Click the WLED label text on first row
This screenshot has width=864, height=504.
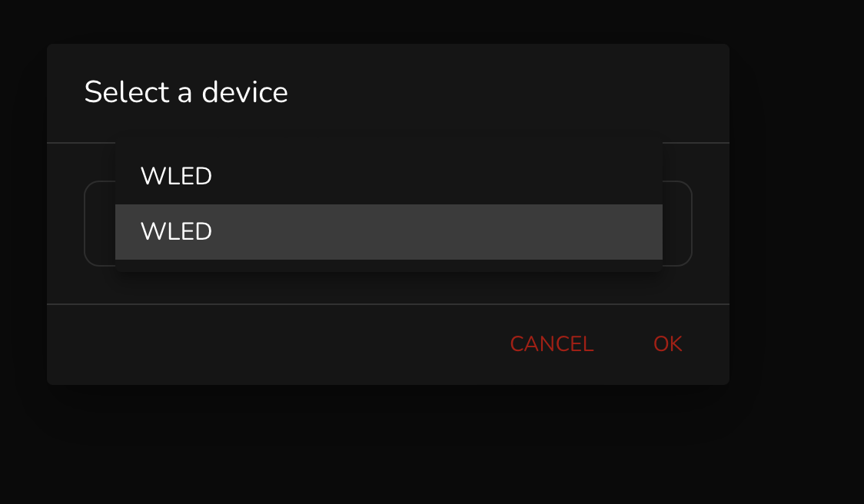[175, 176]
